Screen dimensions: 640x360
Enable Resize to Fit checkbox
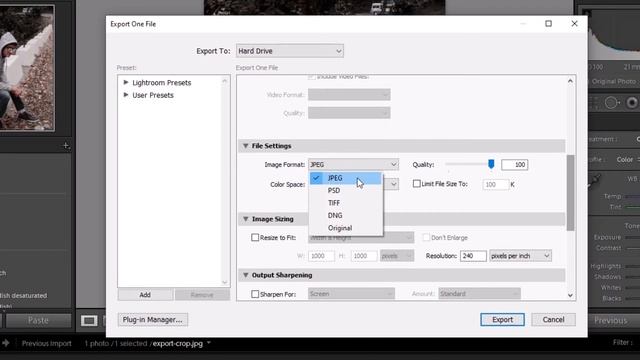pyautogui.click(x=255, y=237)
